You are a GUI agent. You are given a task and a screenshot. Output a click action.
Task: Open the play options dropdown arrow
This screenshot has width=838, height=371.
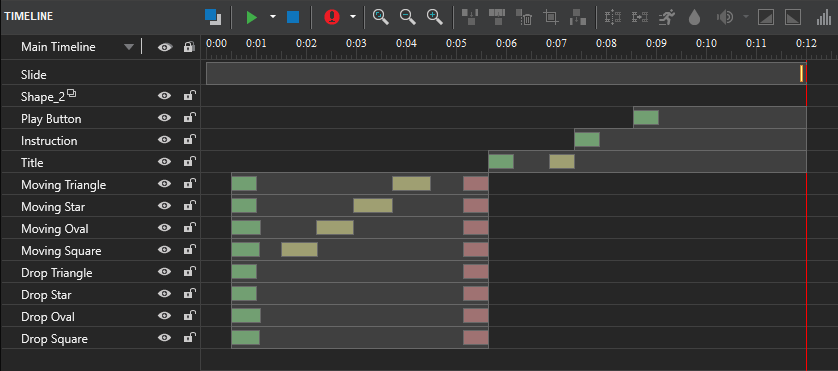(x=273, y=17)
